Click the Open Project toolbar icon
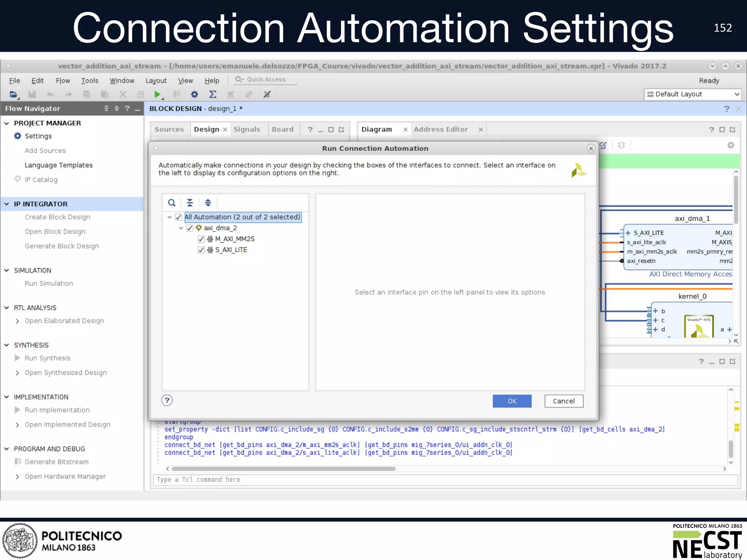The width and height of the screenshot is (747, 560). [13, 94]
